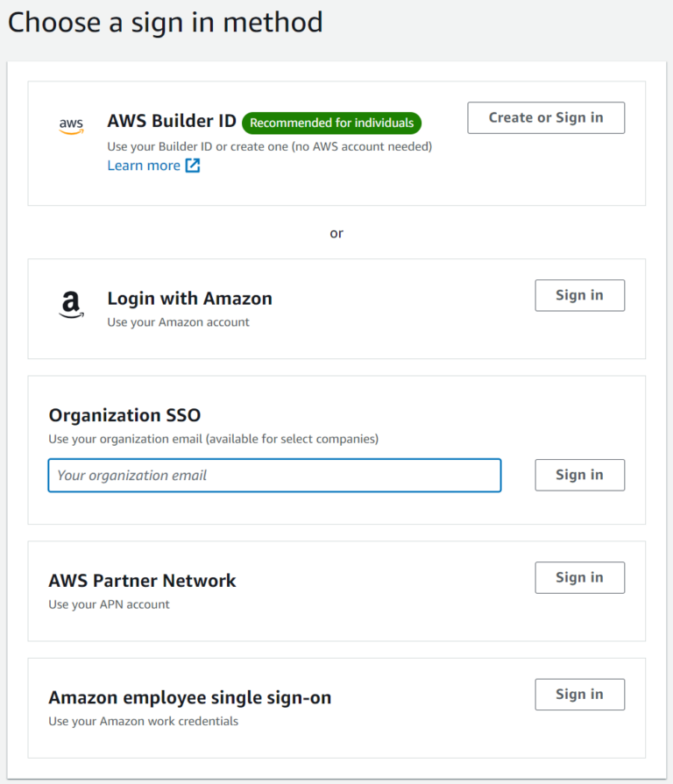Open the Learn more link
Image resolution: width=673 pixels, height=784 pixels.
click(143, 165)
